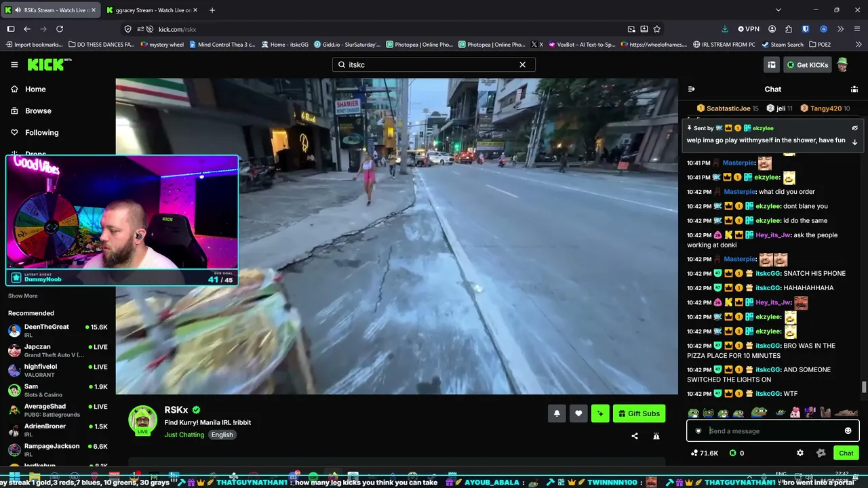This screenshot has width=868, height=488.
Task: Toggle stream notifications bell
Action: (557, 413)
